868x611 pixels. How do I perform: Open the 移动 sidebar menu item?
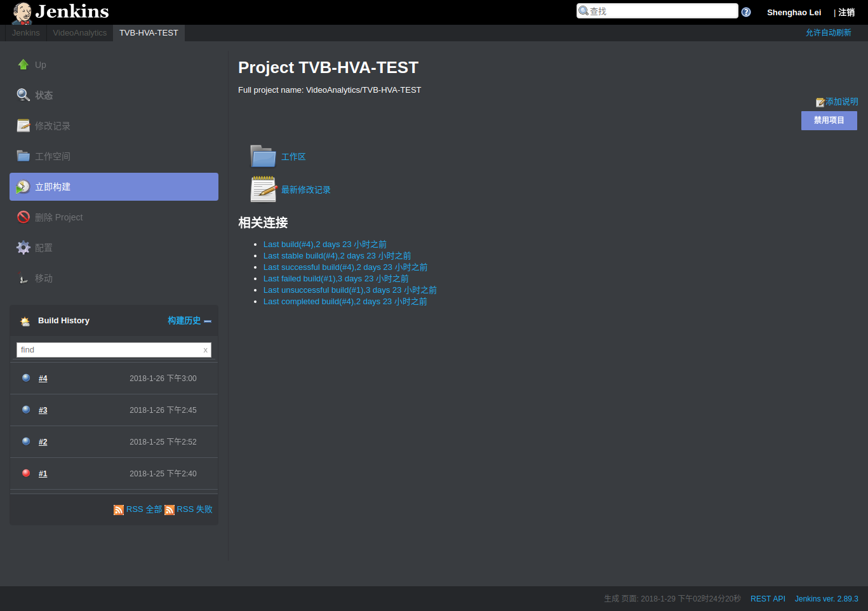(114, 278)
